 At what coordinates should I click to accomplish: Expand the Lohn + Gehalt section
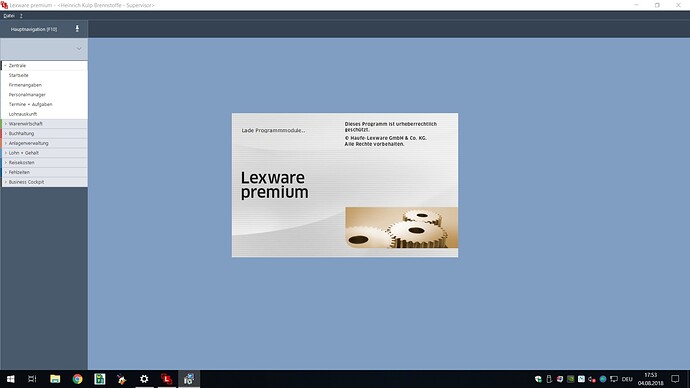pos(44,153)
